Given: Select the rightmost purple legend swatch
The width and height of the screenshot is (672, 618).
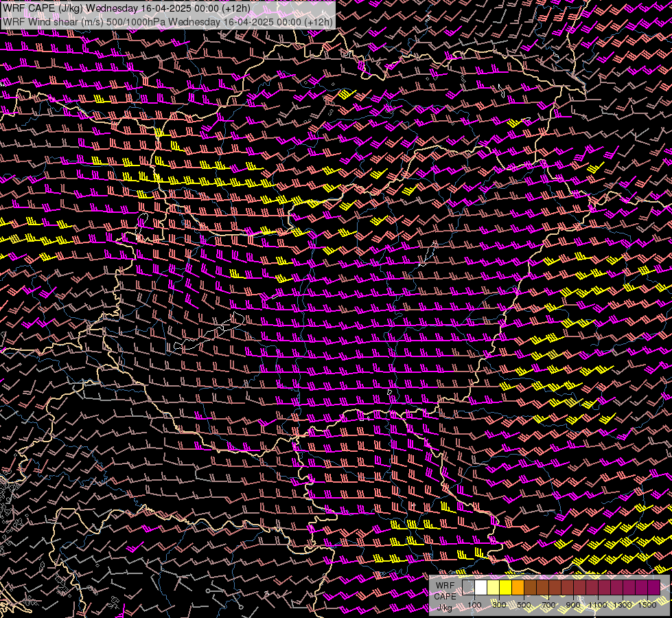Looking at the screenshot, I should (x=653, y=588).
